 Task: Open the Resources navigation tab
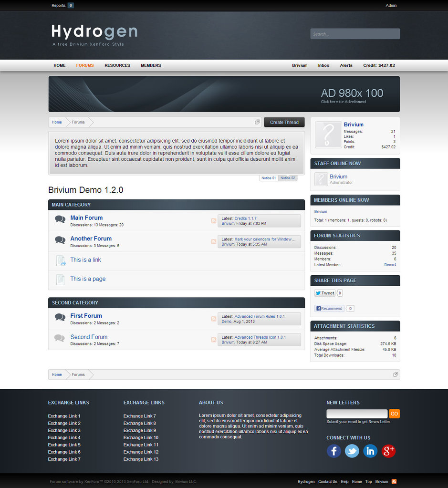click(x=117, y=65)
